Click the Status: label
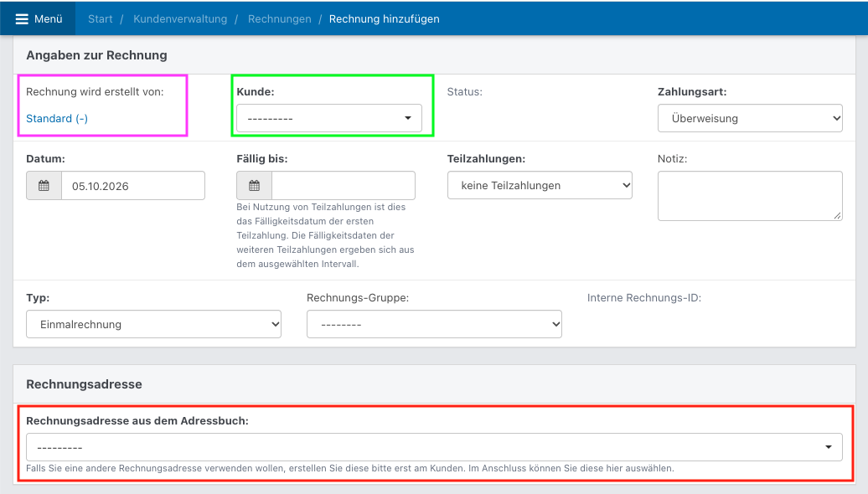This screenshot has width=868, height=494. tap(464, 92)
